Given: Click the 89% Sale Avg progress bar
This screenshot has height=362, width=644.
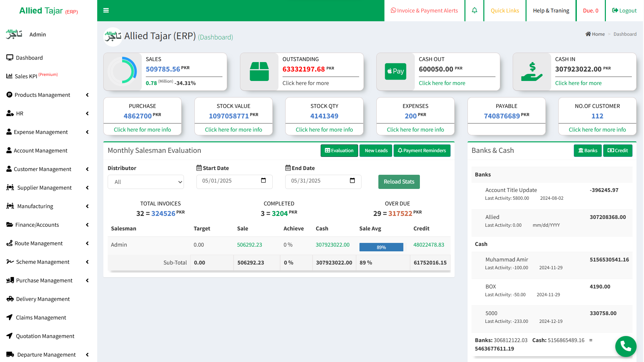Looking at the screenshot, I should pos(381,247).
